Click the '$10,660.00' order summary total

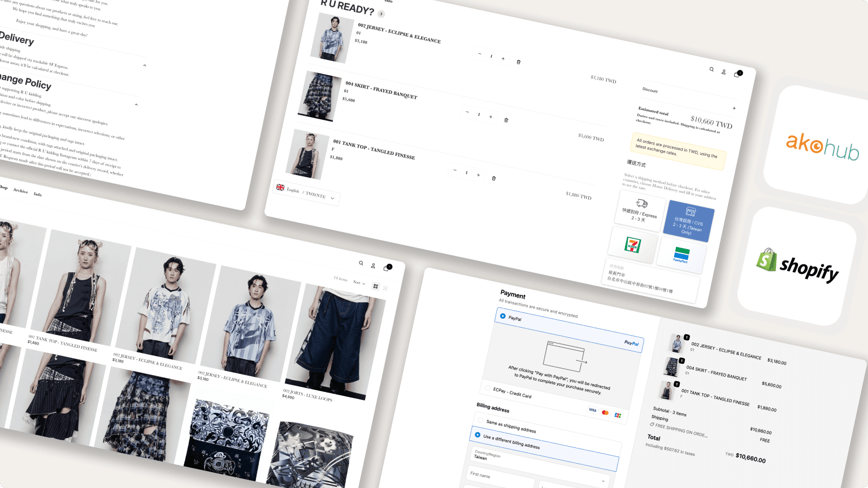[x=750, y=458]
